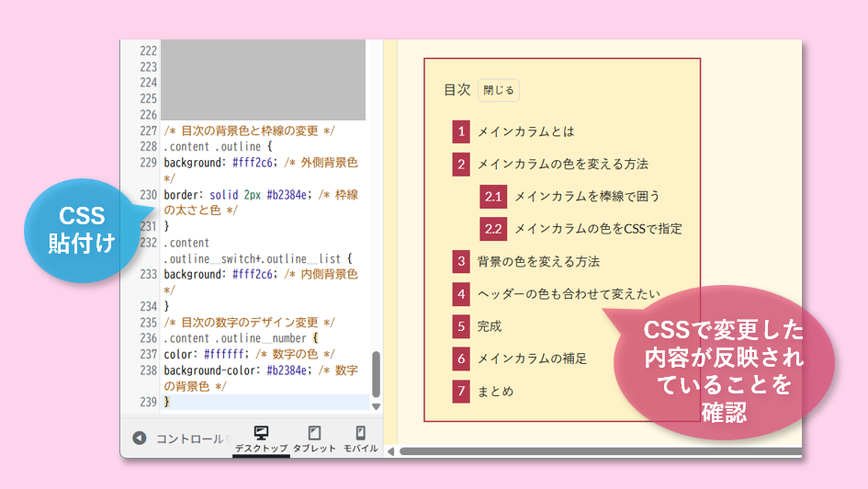Switch preview to Mobile (モバイル)
The image size is (868, 489).
pyautogui.click(x=360, y=439)
